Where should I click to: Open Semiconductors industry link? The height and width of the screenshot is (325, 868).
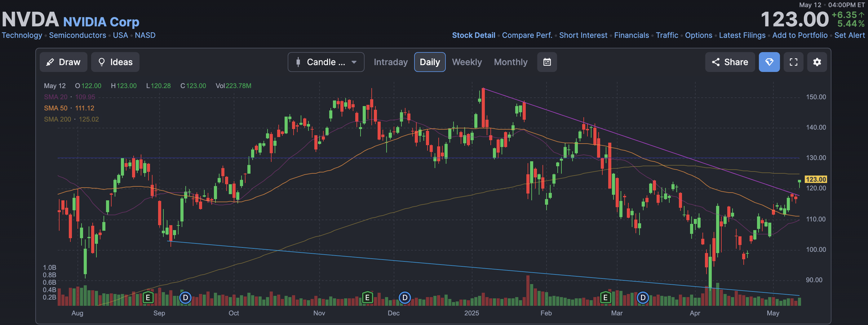pos(77,35)
